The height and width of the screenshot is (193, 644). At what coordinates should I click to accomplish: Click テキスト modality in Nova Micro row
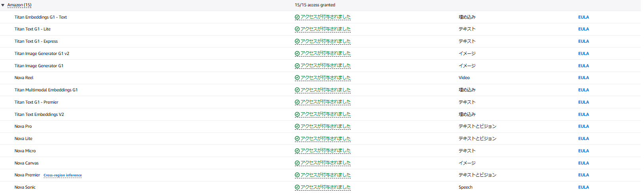coord(467,151)
